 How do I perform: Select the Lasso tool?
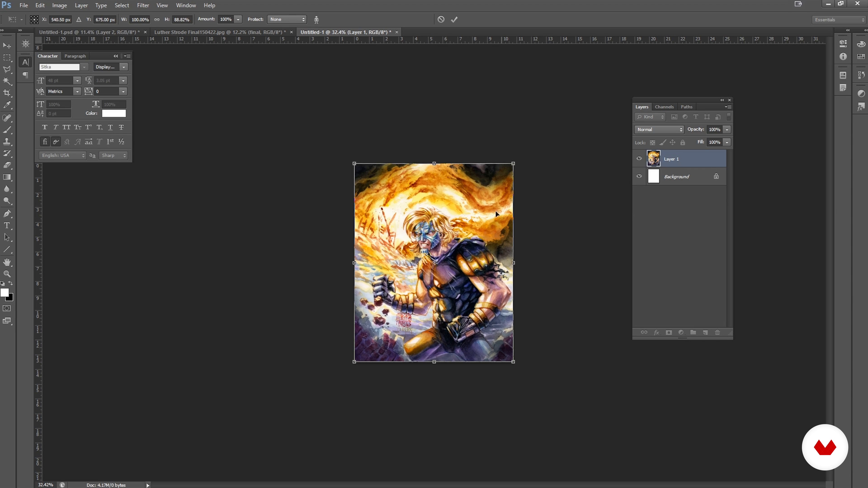7,69
